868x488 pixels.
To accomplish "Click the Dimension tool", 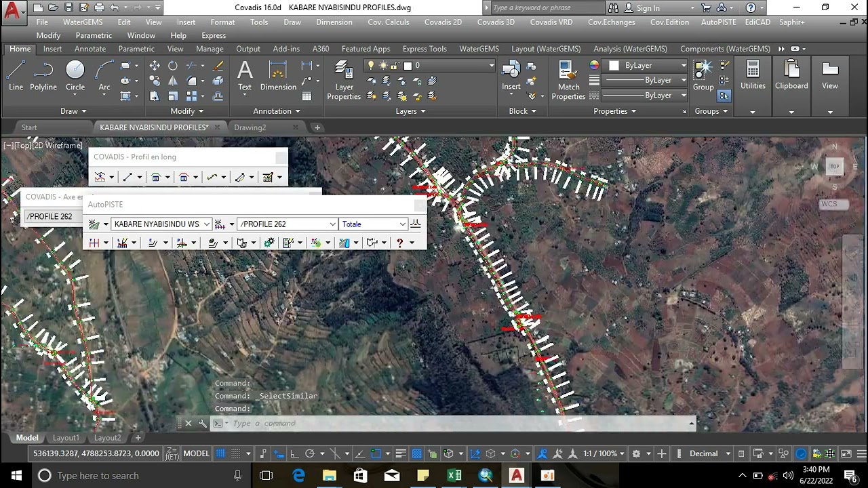I will (278, 76).
